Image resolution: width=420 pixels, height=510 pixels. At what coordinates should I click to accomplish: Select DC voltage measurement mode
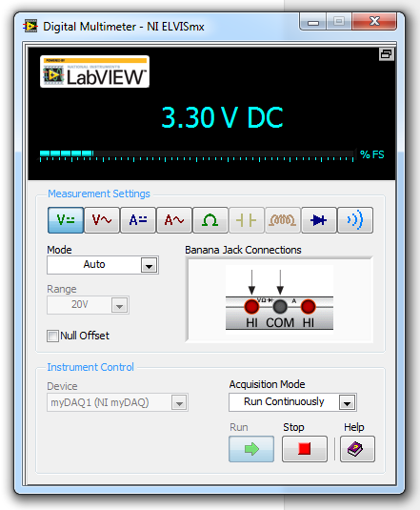(66, 220)
